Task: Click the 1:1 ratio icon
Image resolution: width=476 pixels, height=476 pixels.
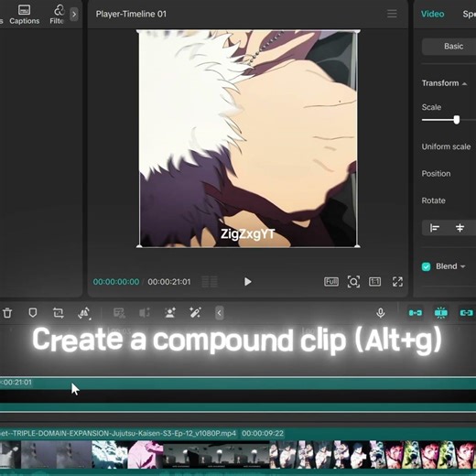Action: (x=374, y=282)
